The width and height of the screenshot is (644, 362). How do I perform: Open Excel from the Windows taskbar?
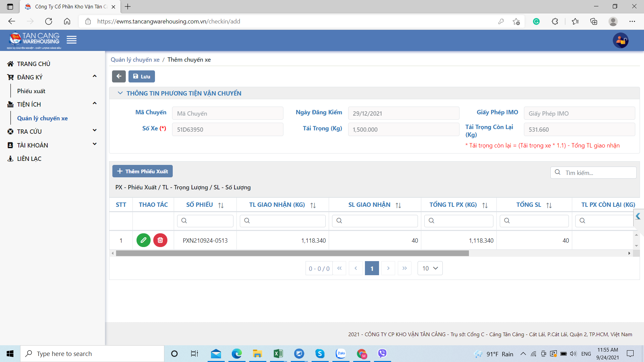278,354
